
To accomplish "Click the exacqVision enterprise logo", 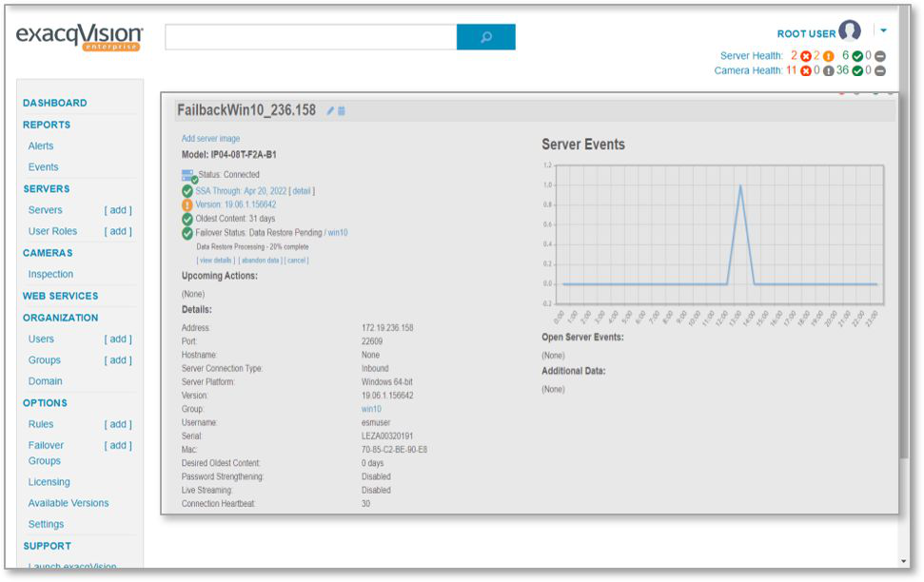I will pos(79,37).
